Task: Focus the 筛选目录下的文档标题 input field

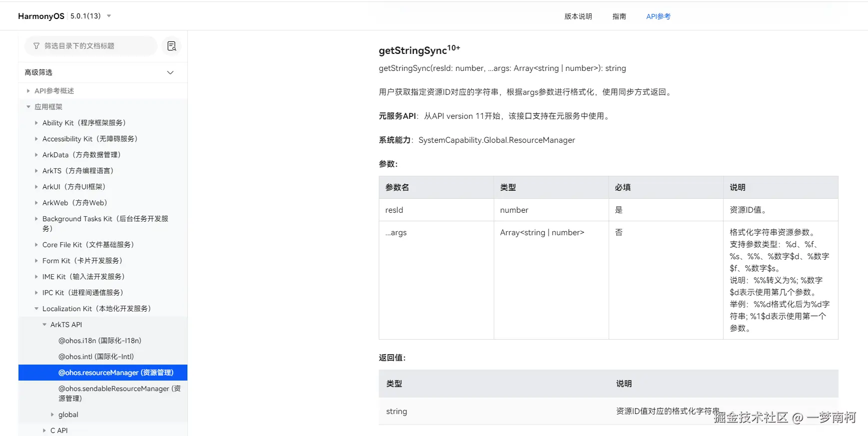Action: click(91, 46)
